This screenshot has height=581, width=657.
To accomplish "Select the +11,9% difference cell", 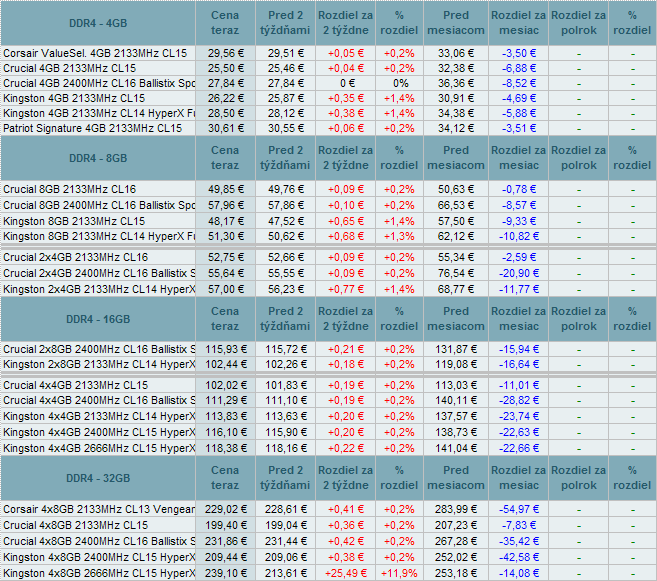I will 399,573.
